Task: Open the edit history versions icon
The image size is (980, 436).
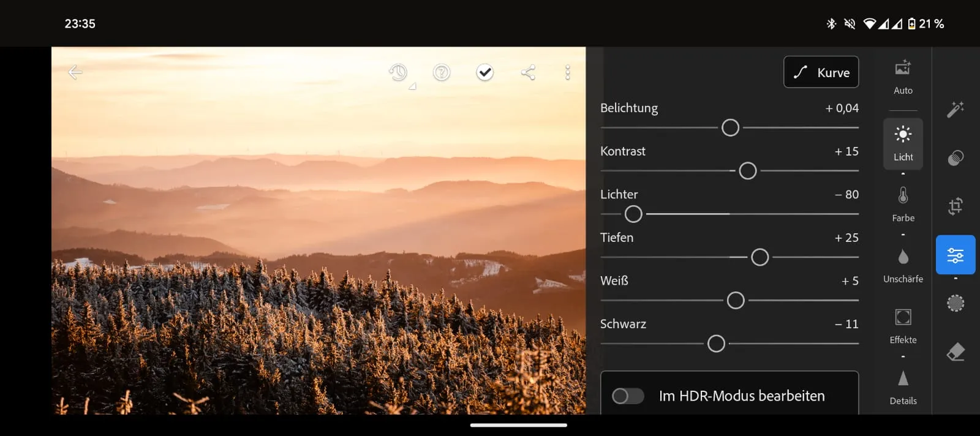Action: [x=399, y=73]
